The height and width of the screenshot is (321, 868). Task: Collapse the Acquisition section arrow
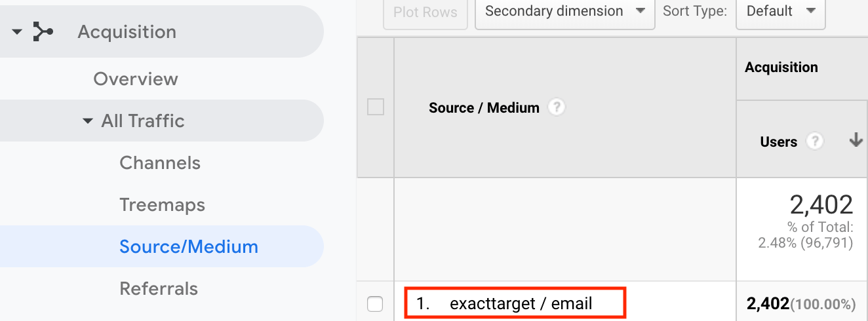[x=17, y=31]
